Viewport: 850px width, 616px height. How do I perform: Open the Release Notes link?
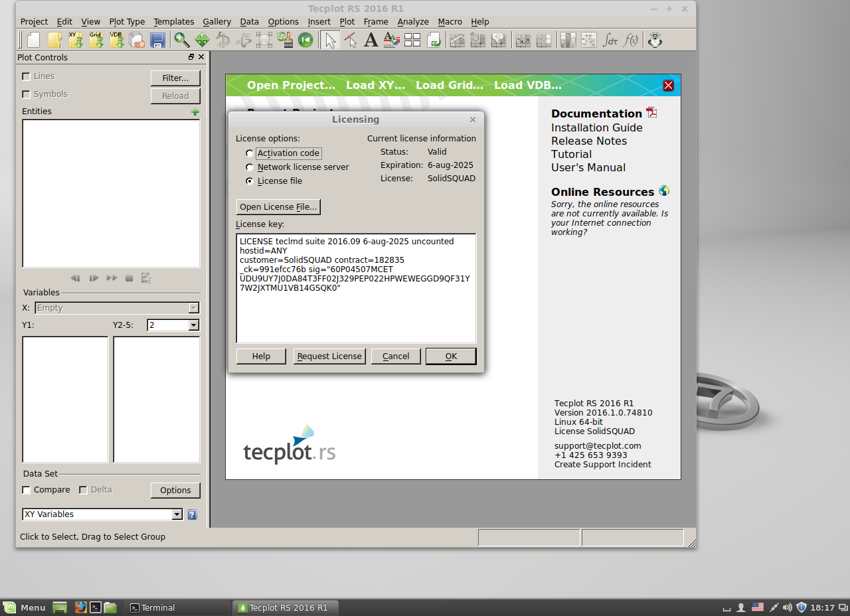pos(589,141)
